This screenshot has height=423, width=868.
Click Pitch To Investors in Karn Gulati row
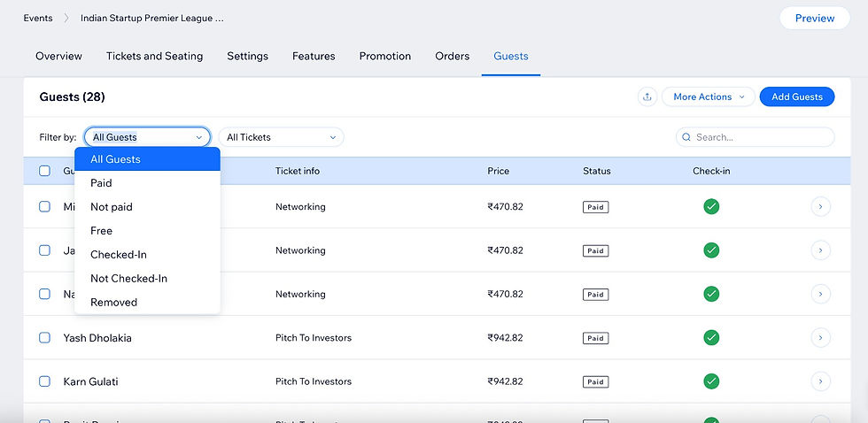pyautogui.click(x=314, y=381)
